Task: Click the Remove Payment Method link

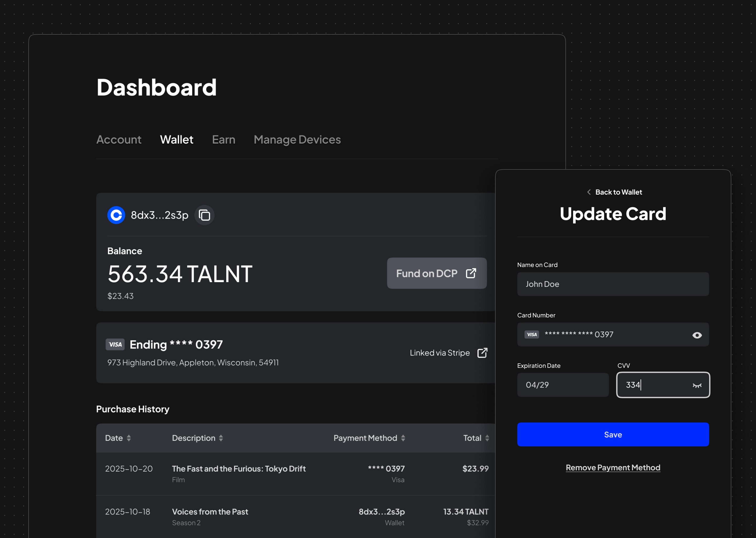Action: point(613,467)
